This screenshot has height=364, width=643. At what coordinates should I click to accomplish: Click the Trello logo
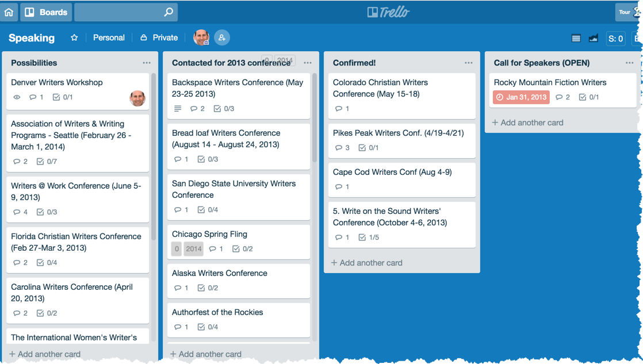(388, 12)
